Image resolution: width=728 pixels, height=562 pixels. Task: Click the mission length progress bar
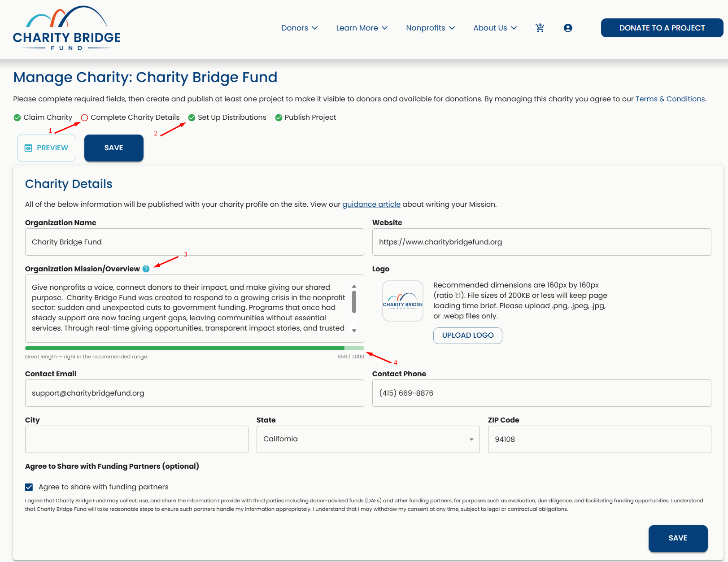click(x=195, y=349)
